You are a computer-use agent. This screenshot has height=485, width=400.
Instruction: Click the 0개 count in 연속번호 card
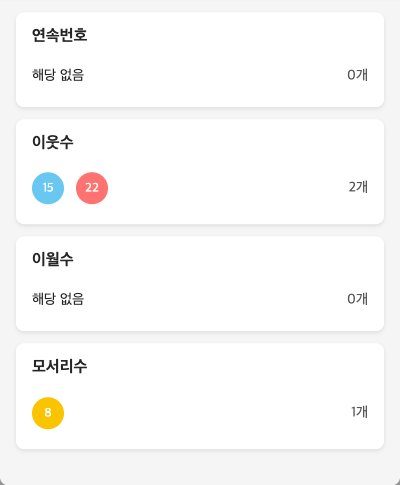[x=357, y=75]
